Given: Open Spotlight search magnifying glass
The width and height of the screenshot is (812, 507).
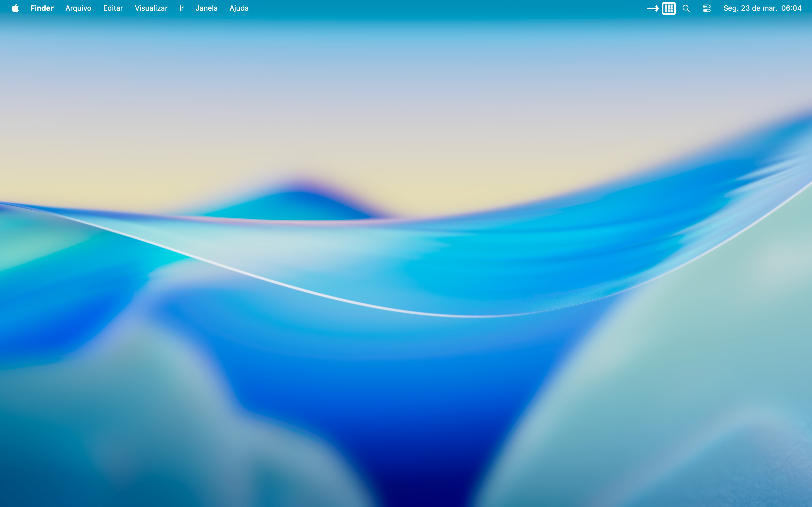Looking at the screenshot, I should [686, 8].
